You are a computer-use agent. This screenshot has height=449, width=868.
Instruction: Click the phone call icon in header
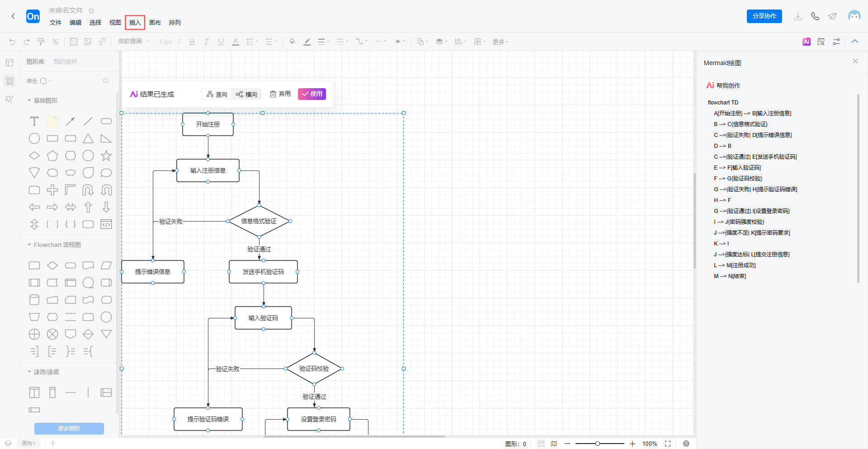pos(815,16)
